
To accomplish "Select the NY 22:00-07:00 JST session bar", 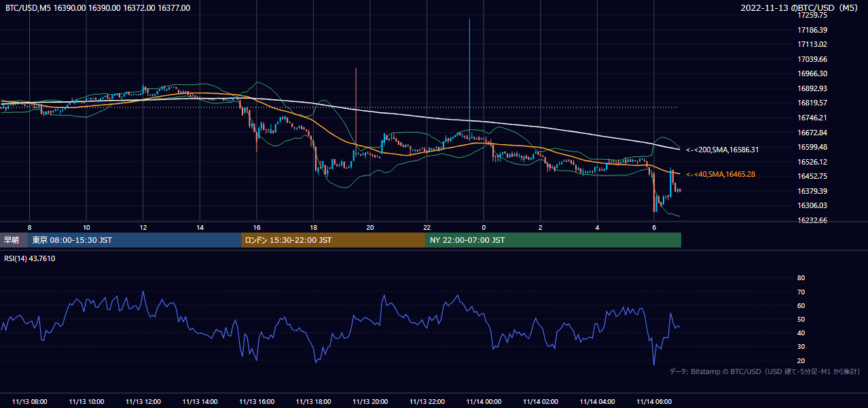I will [x=554, y=240].
